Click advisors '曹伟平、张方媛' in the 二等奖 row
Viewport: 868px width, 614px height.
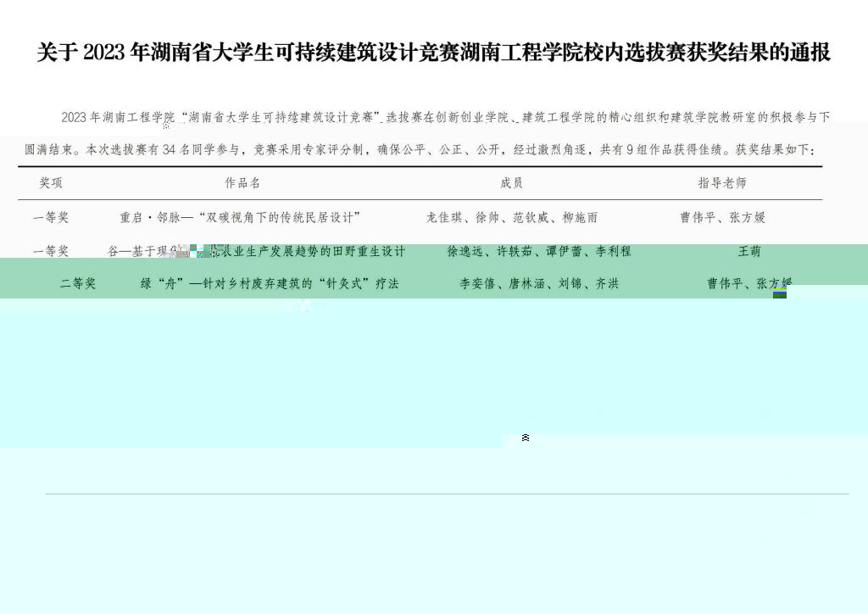(x=749, y=283)
